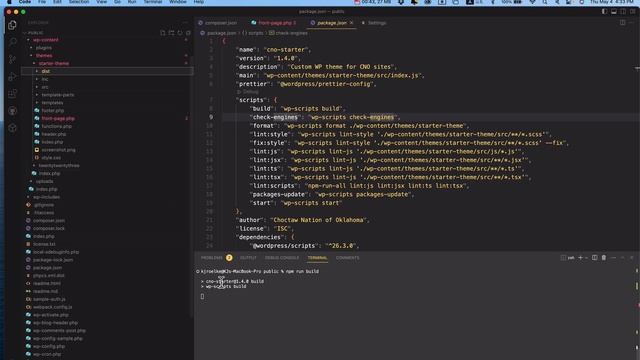Open the Explorer view in the activity bar
This screenshot has width=640, height=360.
tap(12, 25)
